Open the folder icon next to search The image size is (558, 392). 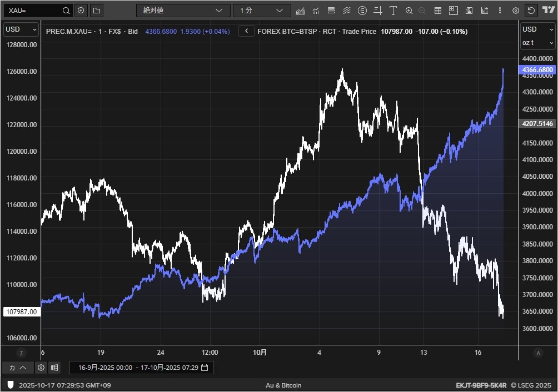pos(96,11)
